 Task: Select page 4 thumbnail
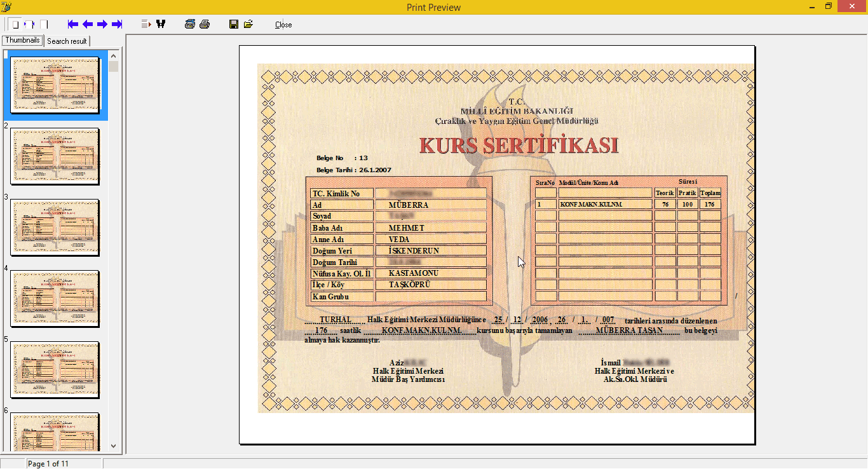click(x=55, y=299)
